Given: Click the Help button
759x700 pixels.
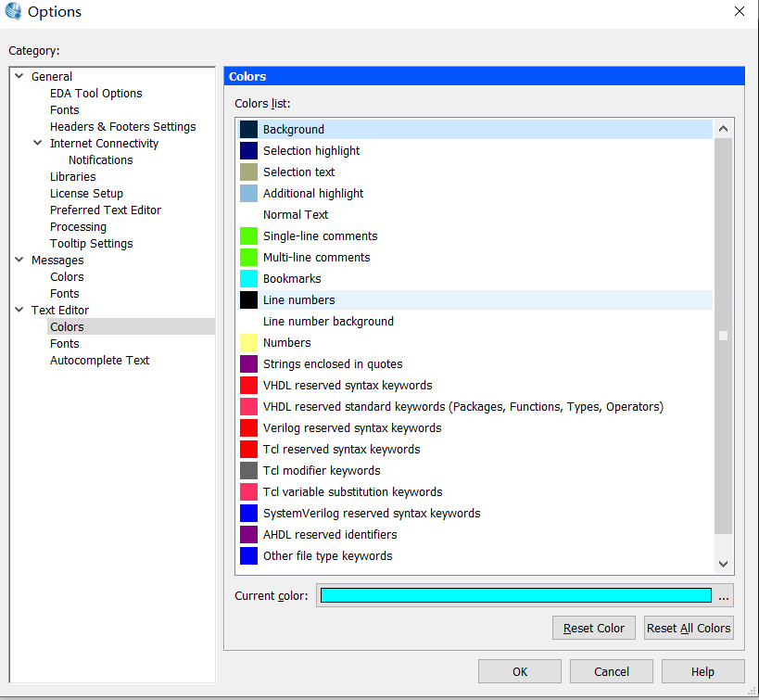Looking at the screenshot, I should pos(702,671).
